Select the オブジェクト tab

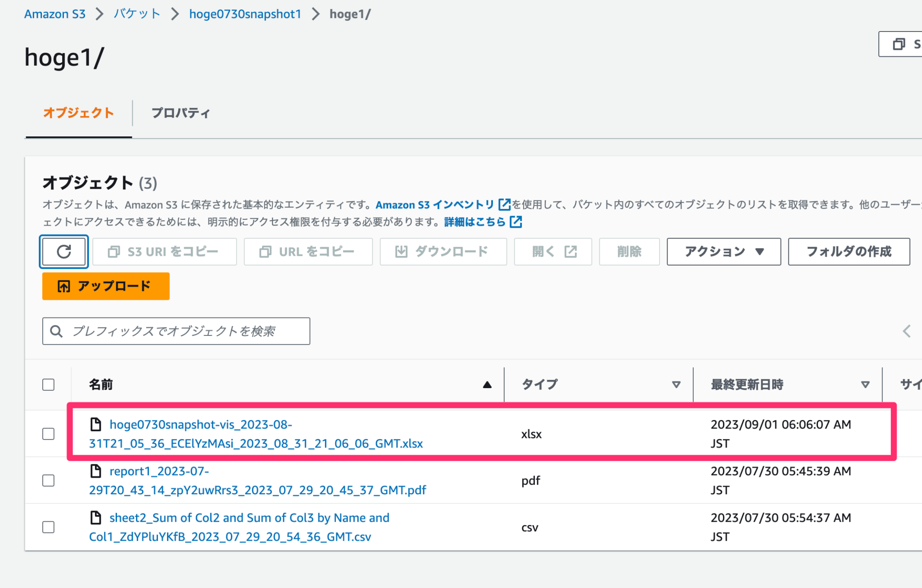(79, 113)
